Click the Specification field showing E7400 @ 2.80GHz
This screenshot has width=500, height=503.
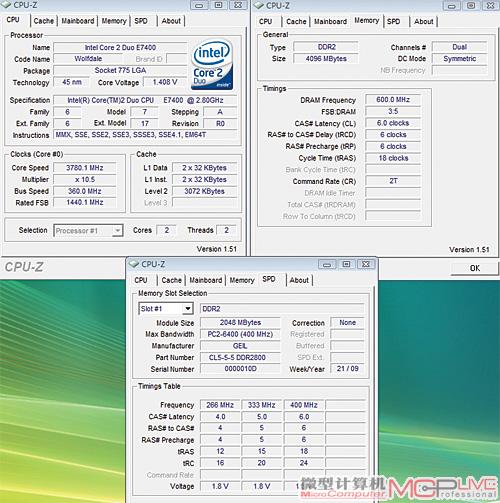pos(145,100)
